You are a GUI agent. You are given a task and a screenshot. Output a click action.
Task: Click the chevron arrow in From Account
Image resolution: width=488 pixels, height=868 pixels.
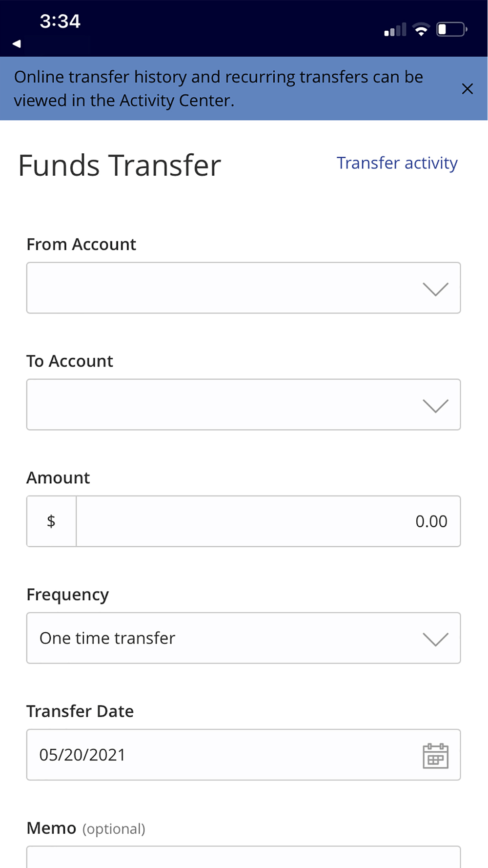435,289
